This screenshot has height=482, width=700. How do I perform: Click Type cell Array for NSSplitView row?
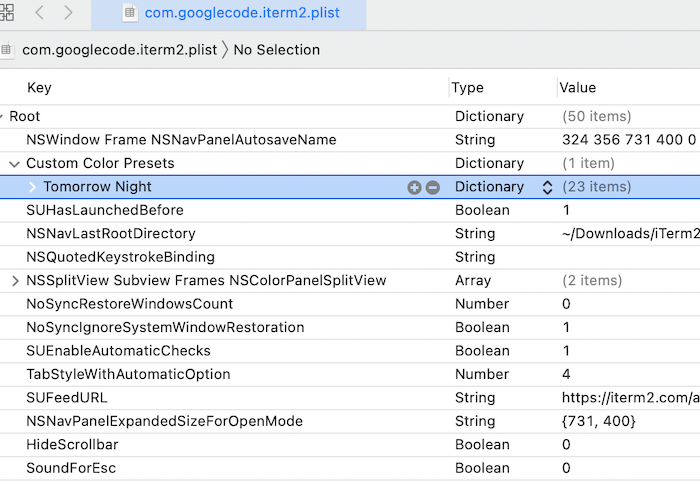[473, 281]
